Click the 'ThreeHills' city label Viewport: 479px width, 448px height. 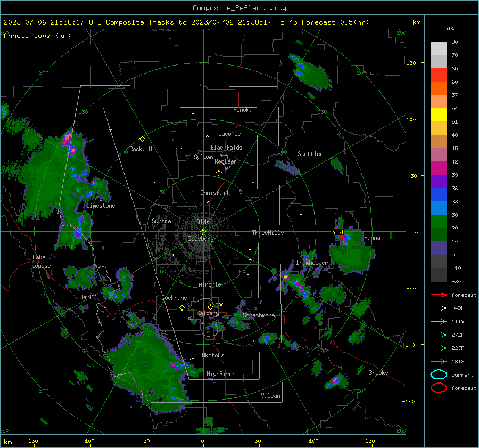coord(268,233)
